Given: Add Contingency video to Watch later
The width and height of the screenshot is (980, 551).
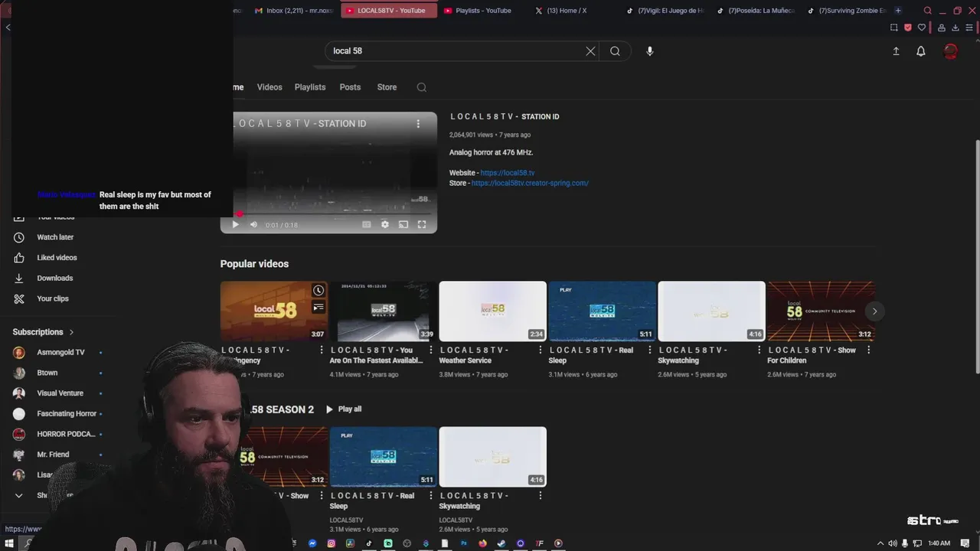Looking at the screenshot, I should (x=318, y=291).
